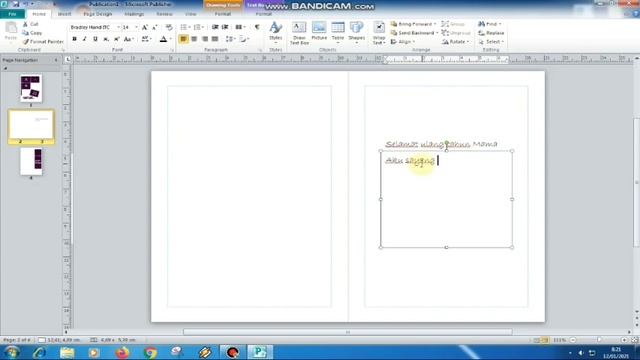Click the zoom out minus button
Image resolution: width=640 pixels, height=360 pixels.
coord(573,340)
